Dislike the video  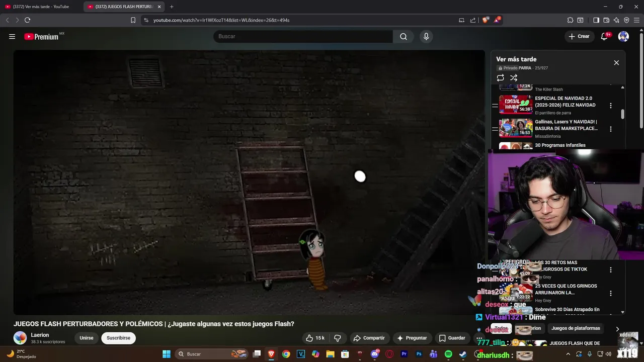pos(338,338)
